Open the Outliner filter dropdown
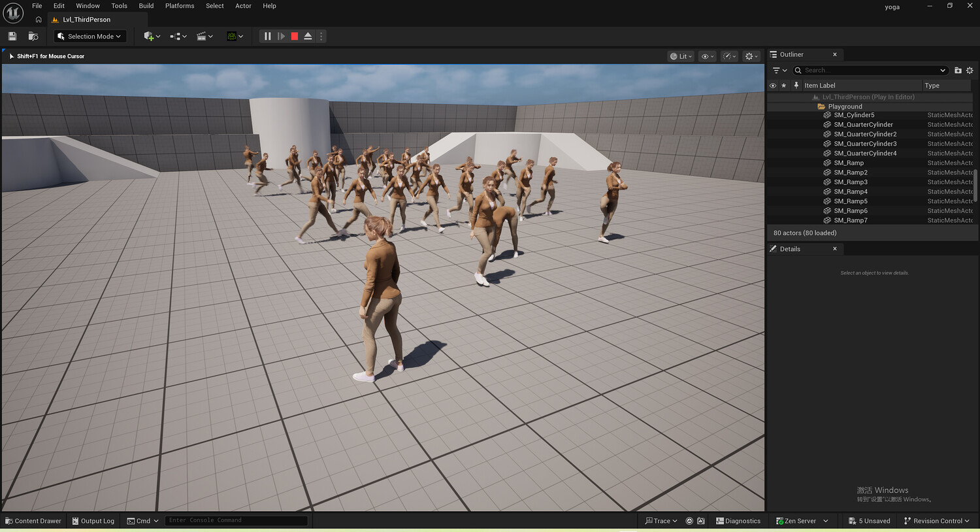The width and height of the screenshot is (980, 532). tap(779, 71)
